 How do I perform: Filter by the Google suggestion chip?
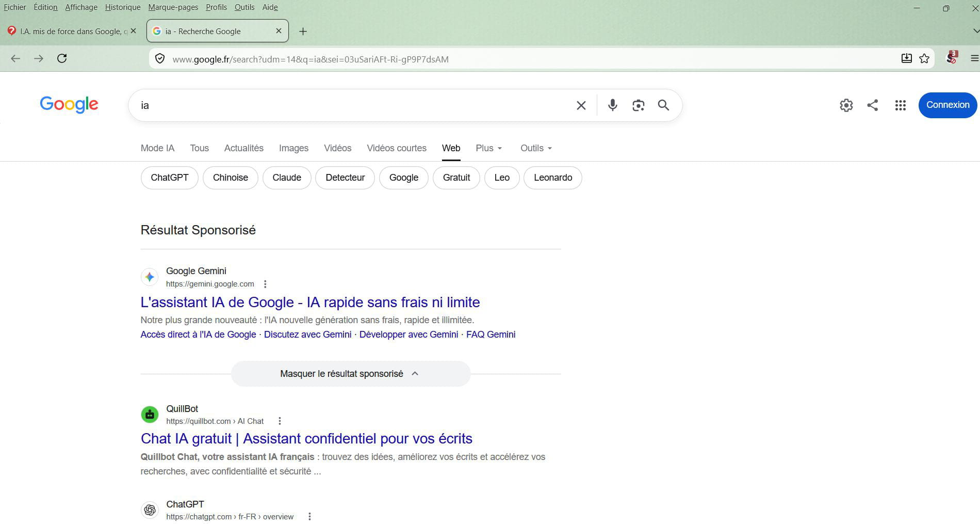(404, 178)
